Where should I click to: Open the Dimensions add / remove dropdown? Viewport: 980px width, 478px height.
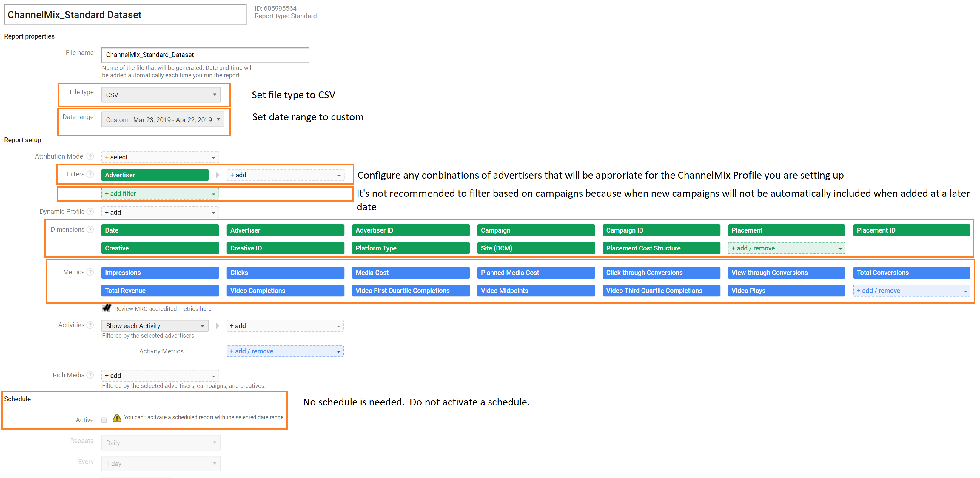point(786,248)
